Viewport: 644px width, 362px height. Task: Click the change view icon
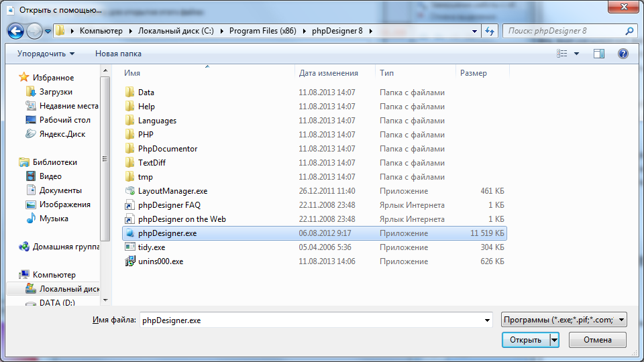tap(562, 54)
